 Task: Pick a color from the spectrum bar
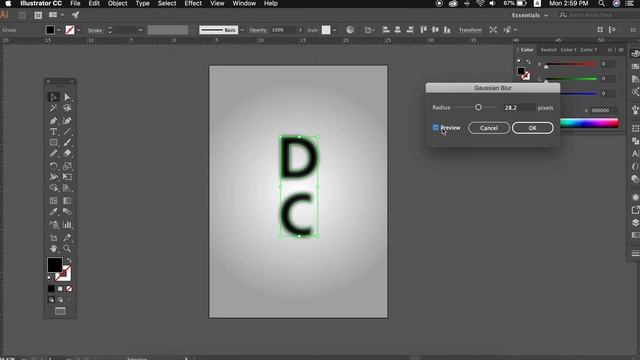(x=589, y=123)
